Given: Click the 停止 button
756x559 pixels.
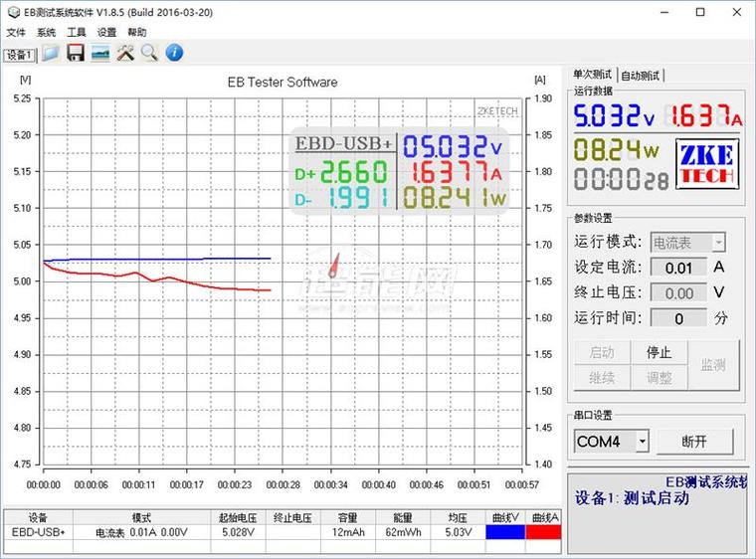Looking at the screenshot, I should (659, 352).
